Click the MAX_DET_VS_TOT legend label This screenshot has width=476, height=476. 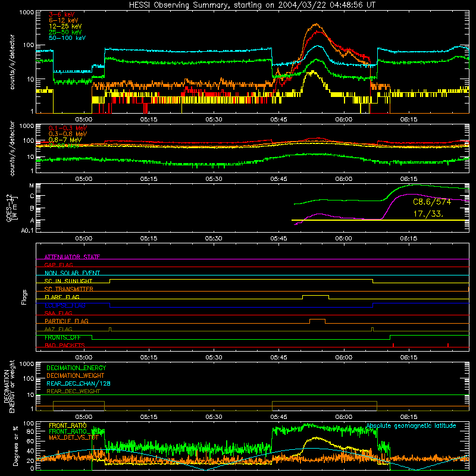tap(73, 438)
